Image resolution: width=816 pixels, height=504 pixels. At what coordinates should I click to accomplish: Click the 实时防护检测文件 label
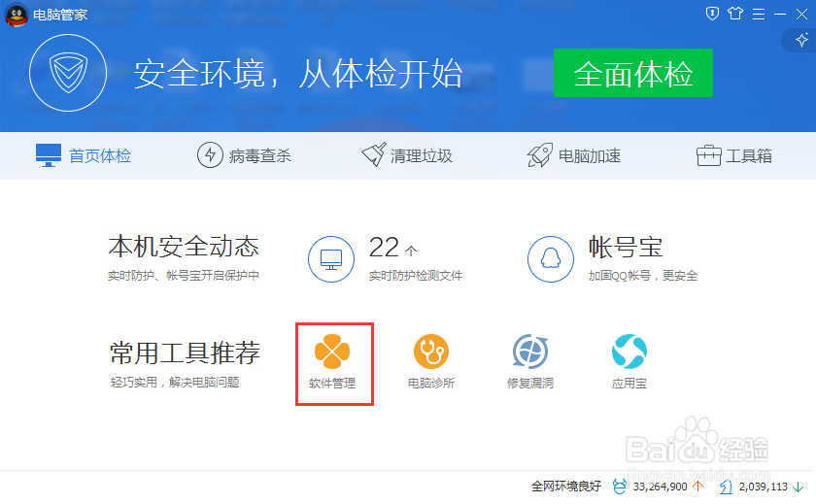[416, 276]
